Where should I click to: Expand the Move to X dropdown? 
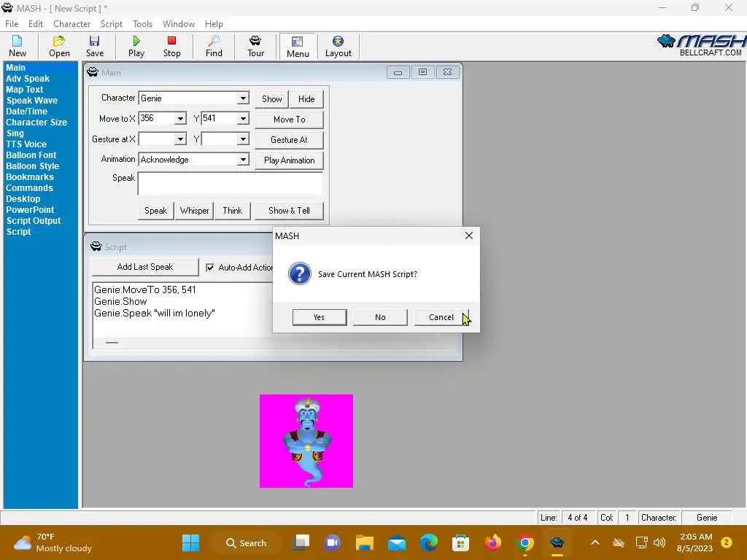pos(180,119)
